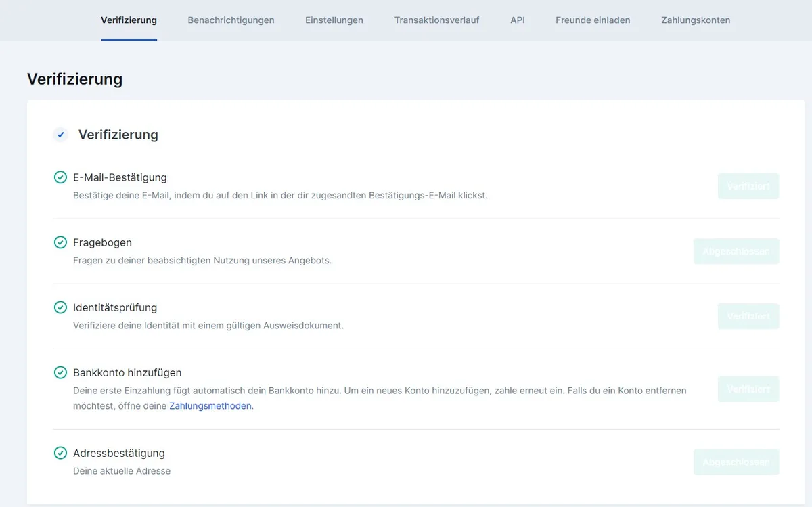Image resolution: width=812 pixels, height=507 pixels.
Task: Click the E-Mail-Bestätigung title text
Action: [120, 177]
